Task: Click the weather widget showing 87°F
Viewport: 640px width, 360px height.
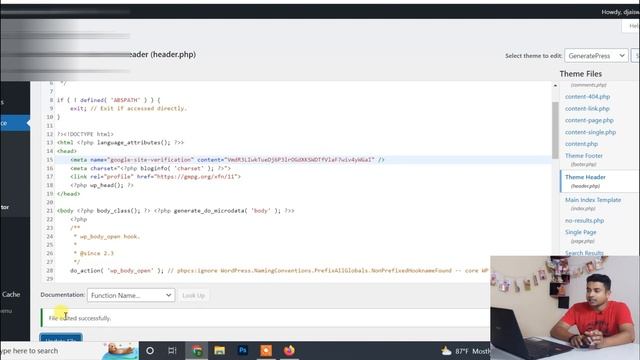Action: (465, 351)
